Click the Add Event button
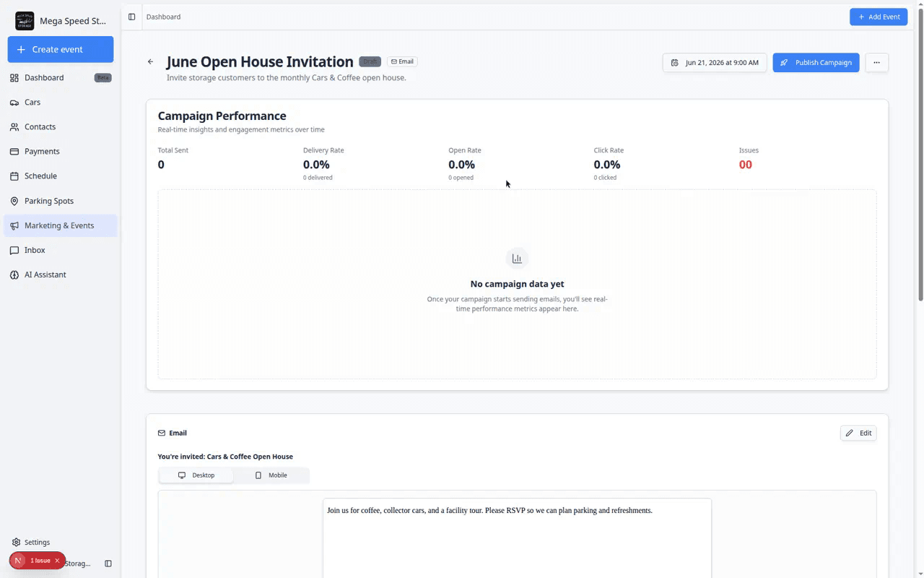The width and height of the screenshot is (924, 578). click(879, 17)
